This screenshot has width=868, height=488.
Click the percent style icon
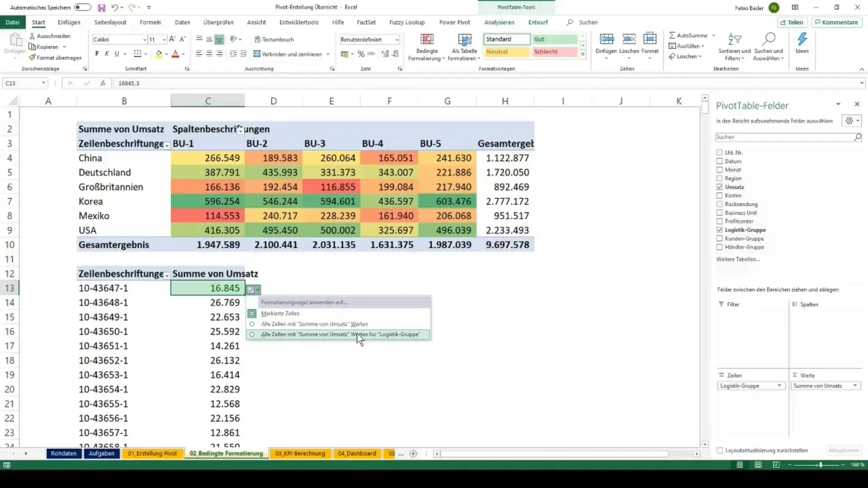point(361,54)
